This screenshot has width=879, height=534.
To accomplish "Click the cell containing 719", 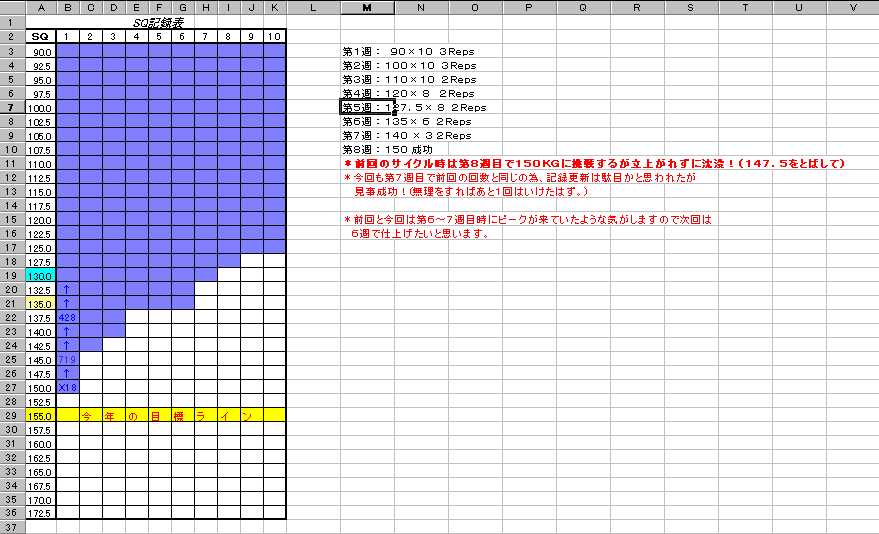I will tap(68, 359).
